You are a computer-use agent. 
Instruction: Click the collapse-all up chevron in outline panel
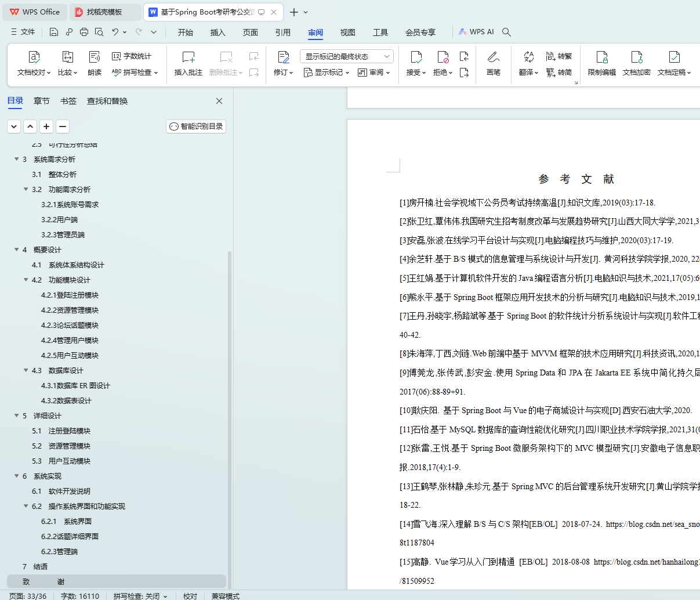point(30,126)
